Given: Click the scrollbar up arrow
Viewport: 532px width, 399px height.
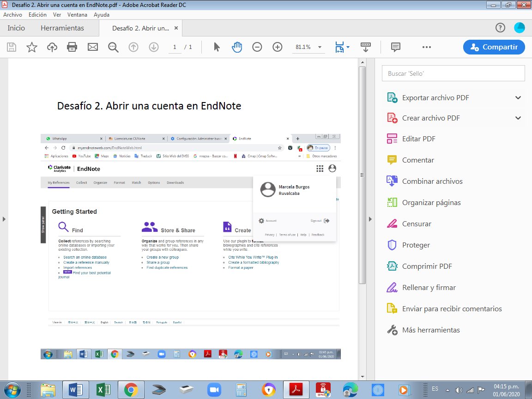Looking at the screenshot, I should pos(363,62).
